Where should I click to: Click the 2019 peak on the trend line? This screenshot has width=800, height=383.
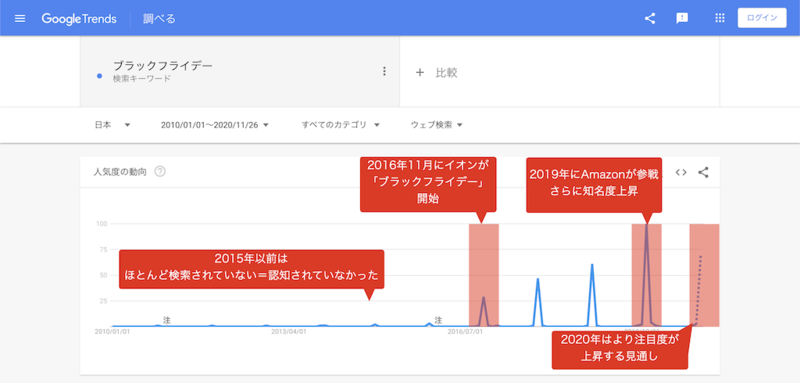point(646,225)
